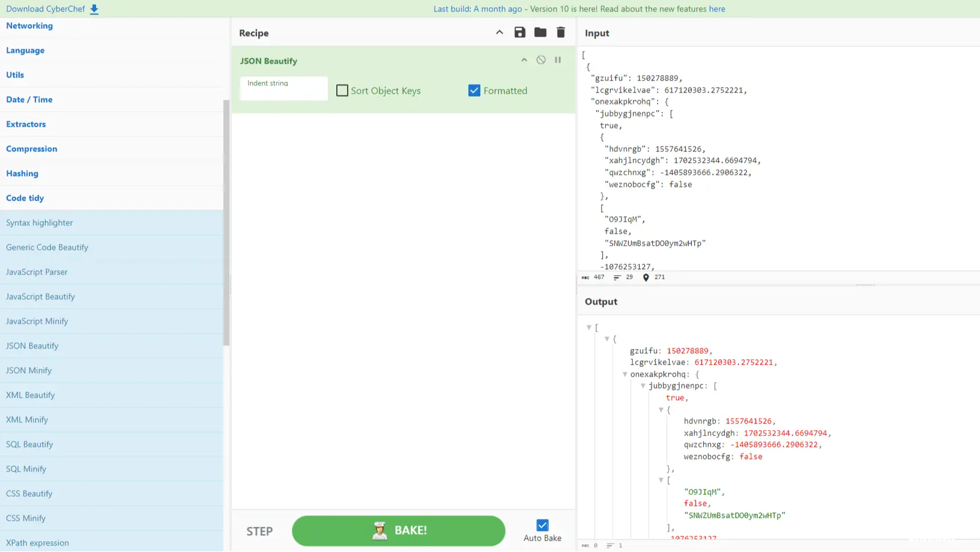
Task: Click the 150278889 value in the Output
Action: [x=688, y=351]
